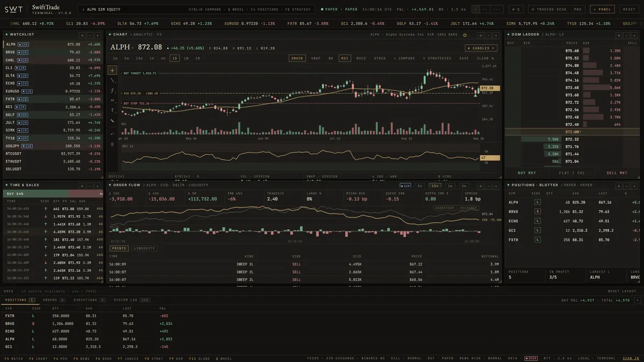Save the chart layout

coord(464,58)
